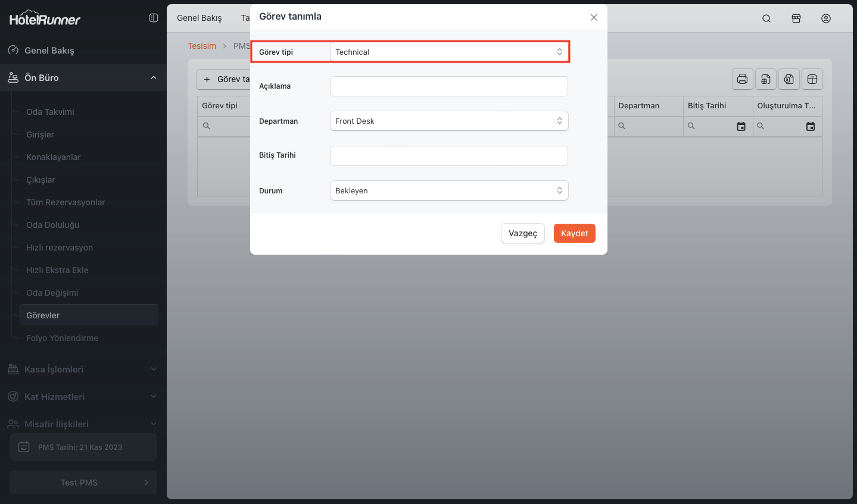The image size is (857, 504).
Task: Open calendar picker in Oluşturulma column filter
Action: point(811,126)
